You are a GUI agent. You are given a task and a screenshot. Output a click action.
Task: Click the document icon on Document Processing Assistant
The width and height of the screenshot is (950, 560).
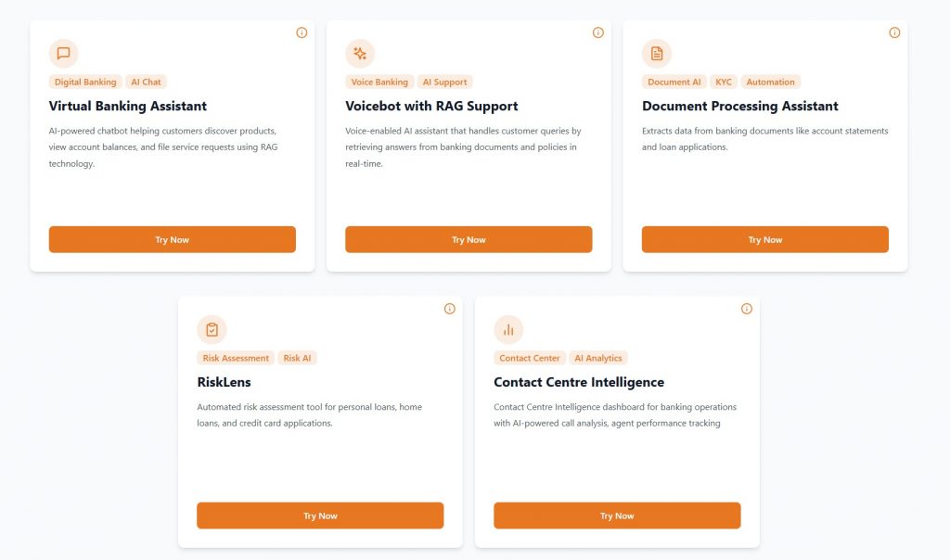657,54
